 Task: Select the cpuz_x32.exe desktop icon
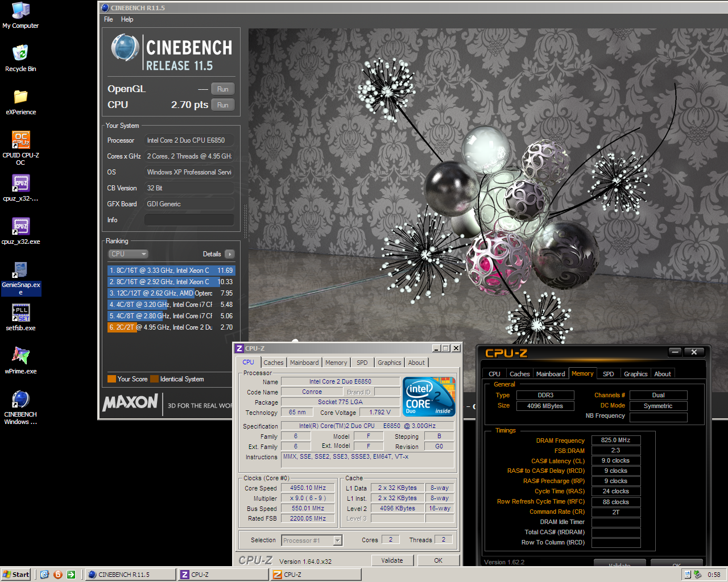[x=20, y=231]
